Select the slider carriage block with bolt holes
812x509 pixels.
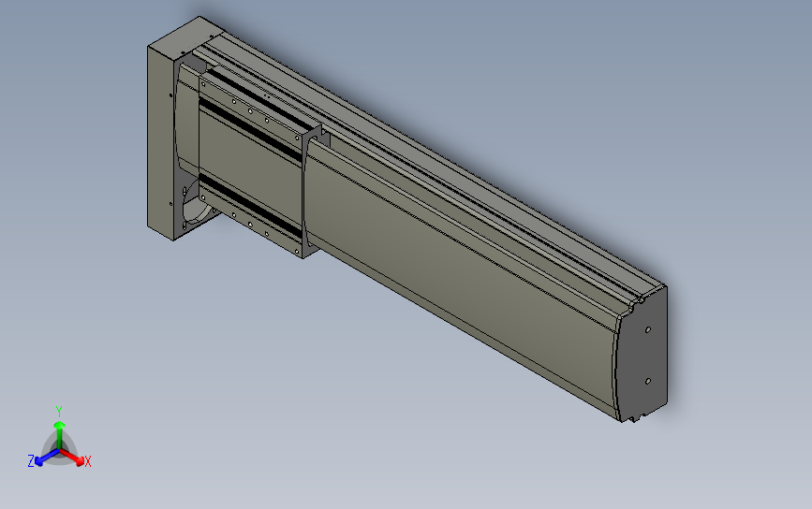[x=251, y=166]
